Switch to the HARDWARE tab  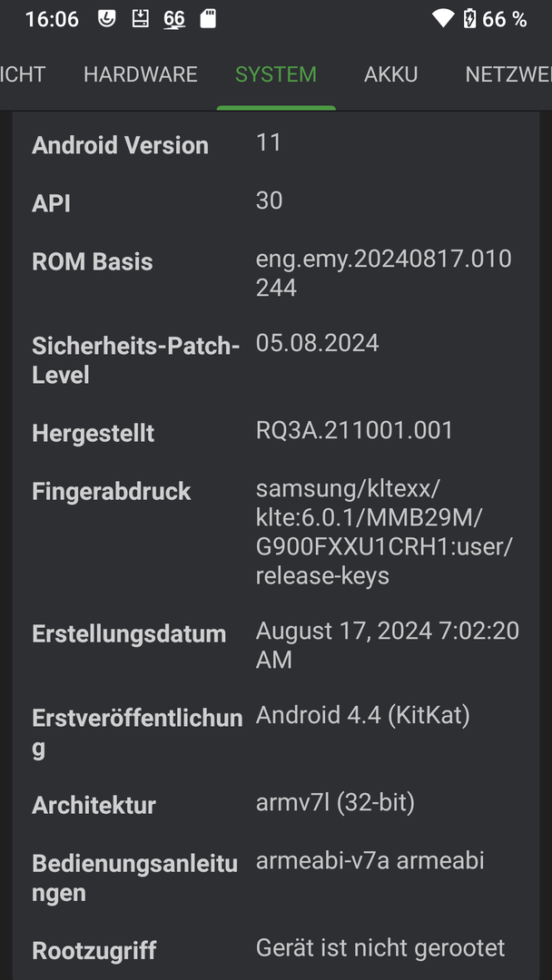click(x=141, y=74)
